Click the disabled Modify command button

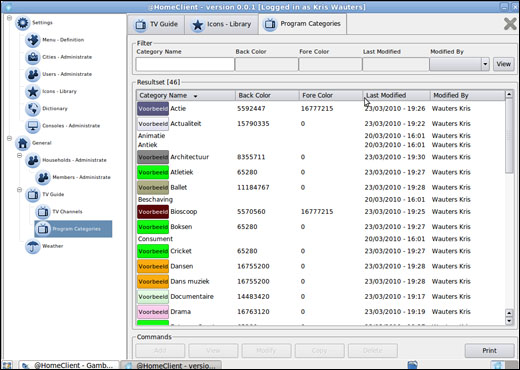pyautogui.click(x=266, y=351)
